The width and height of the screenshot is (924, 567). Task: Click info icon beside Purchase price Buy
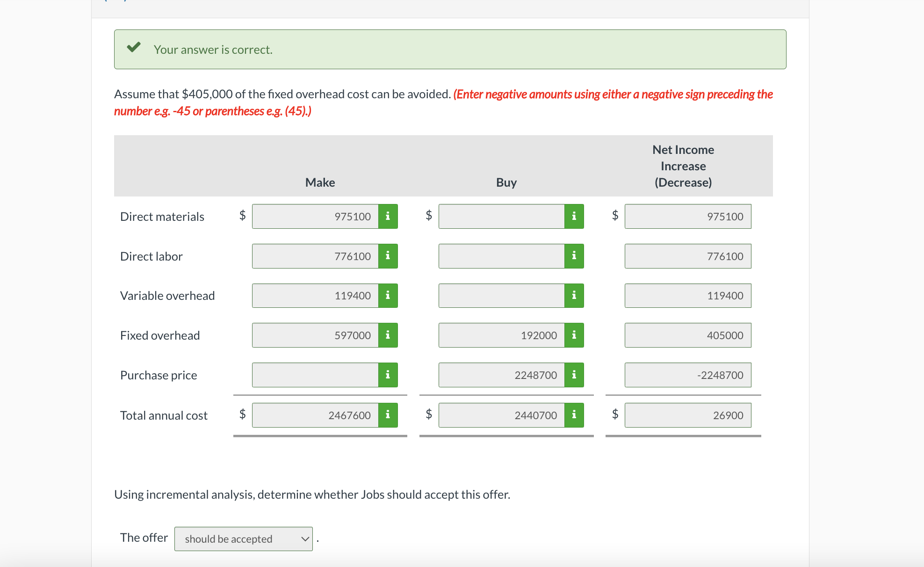click(x=574, y=375)
